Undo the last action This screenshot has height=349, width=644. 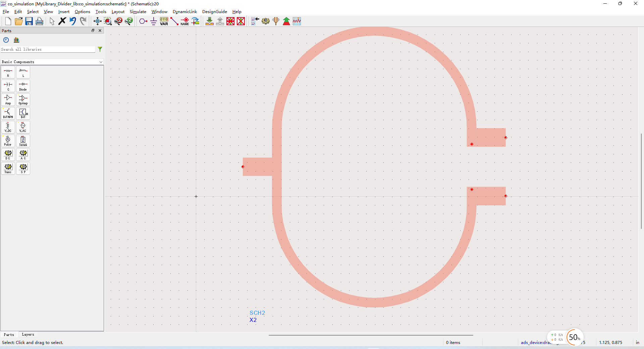(72, 21)
